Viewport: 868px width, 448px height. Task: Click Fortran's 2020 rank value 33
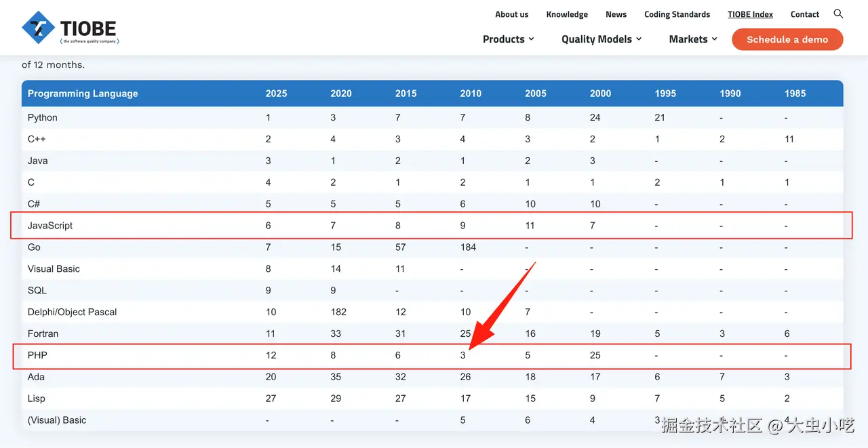pyautogui.click(x=336, y=333)
